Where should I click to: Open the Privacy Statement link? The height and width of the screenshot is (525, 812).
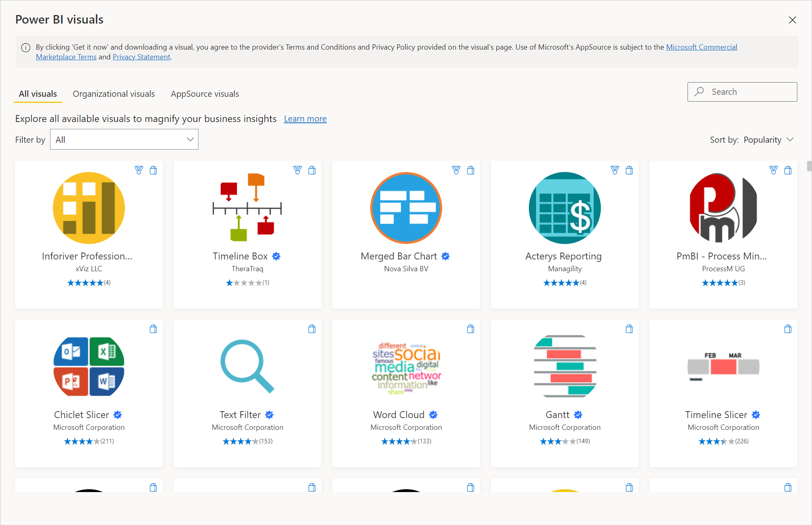141,57
